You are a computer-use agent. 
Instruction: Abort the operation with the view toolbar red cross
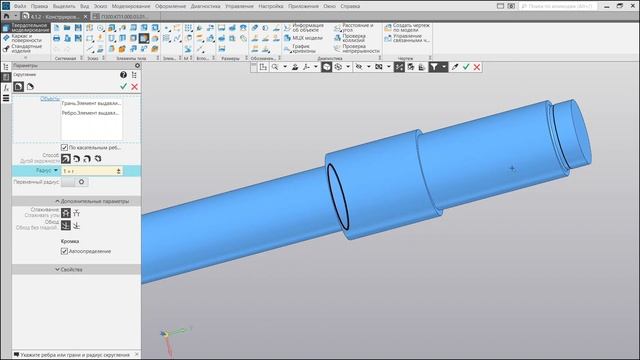pos(477,67)
